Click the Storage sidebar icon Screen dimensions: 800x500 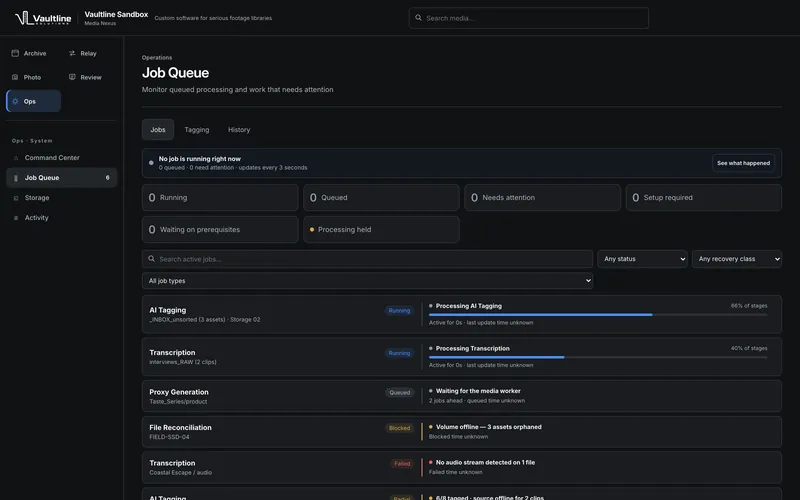point(16,198)
